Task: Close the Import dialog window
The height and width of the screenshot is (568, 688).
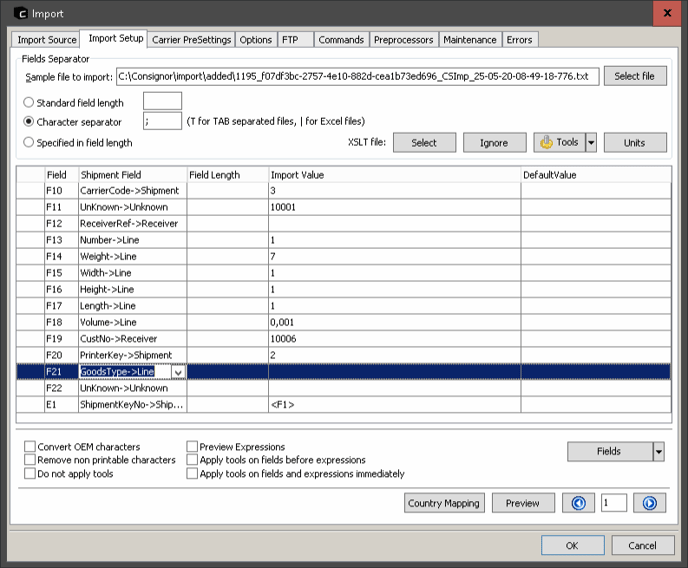Action: click(x=667, y=13)
